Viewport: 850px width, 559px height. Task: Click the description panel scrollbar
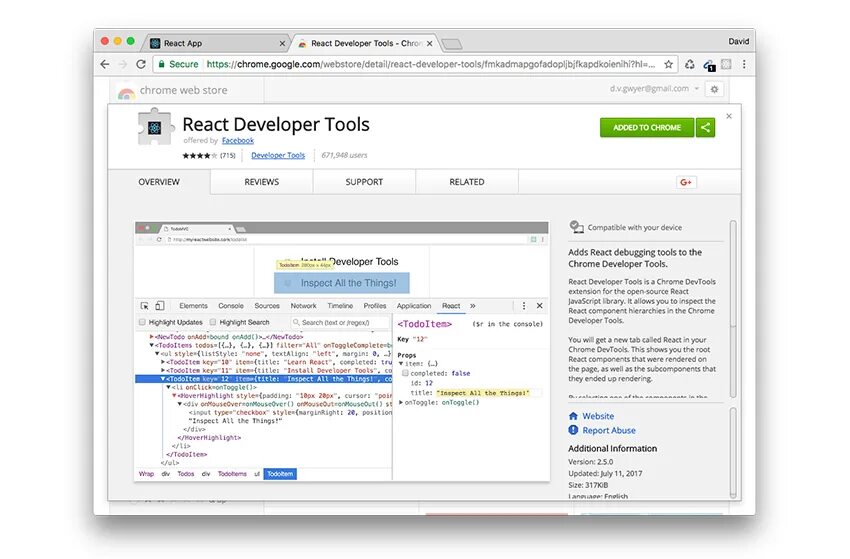coord(733,309)
